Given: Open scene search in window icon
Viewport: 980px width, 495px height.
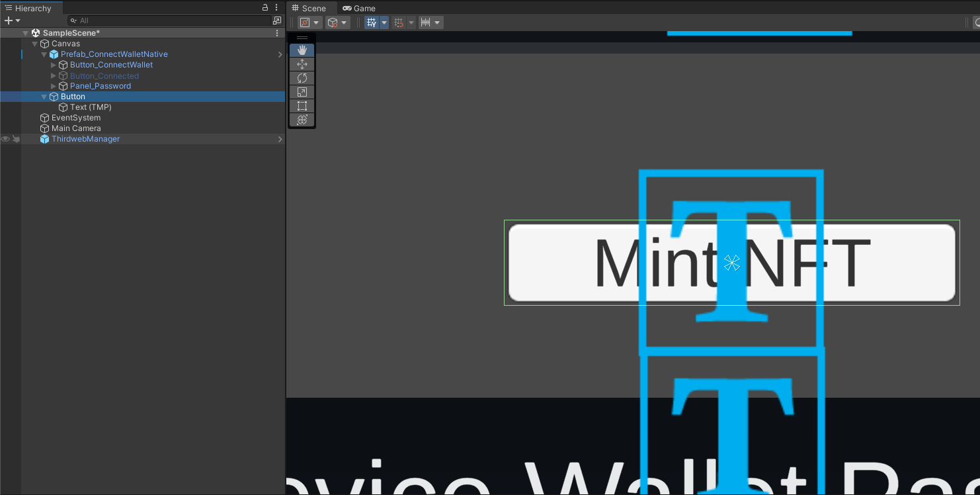Looking at the screenshot, I should point(277,21).
